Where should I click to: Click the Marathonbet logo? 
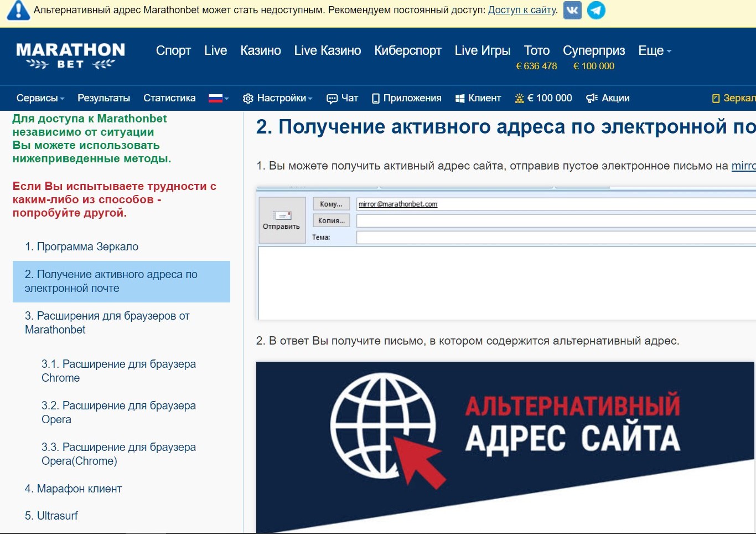point(70,56)
